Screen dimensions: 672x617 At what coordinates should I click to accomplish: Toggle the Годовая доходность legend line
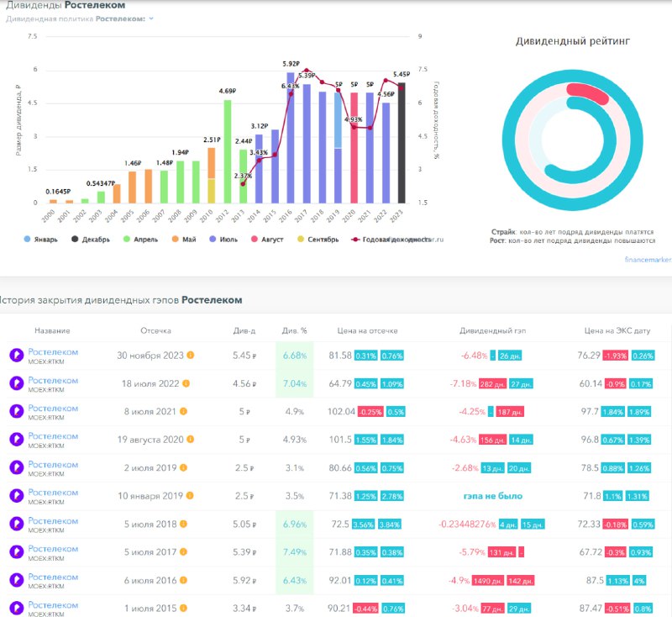click(391, 240)
